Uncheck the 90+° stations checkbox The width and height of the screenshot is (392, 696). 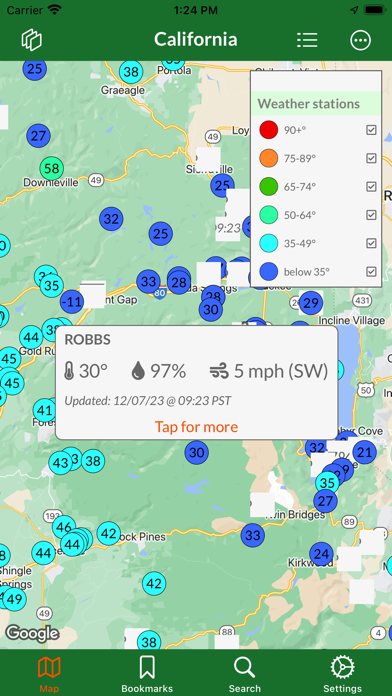click(x=371, y=130)
